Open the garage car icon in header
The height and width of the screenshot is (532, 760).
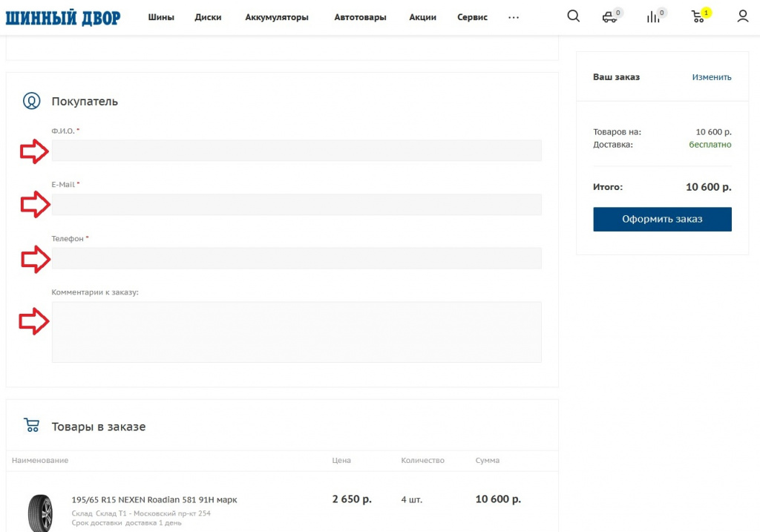pyautogui.click(x=610, y=16)
